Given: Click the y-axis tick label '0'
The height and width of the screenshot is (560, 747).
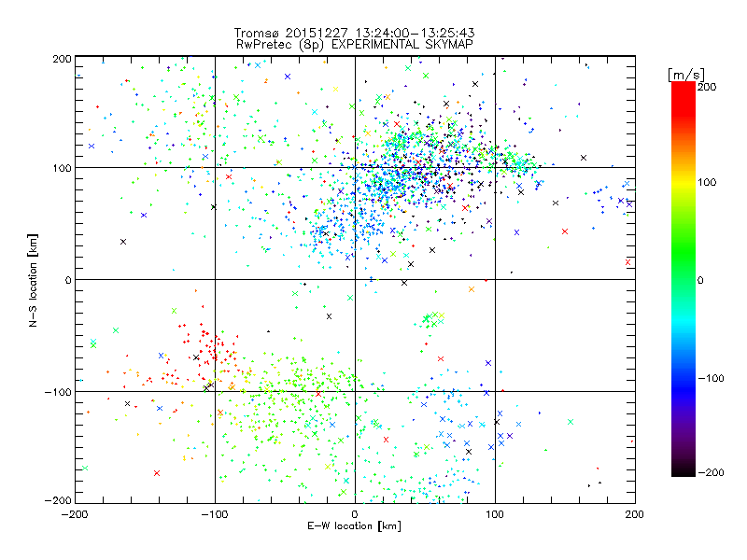Looking at the screenshot, I should coord(68,280).
